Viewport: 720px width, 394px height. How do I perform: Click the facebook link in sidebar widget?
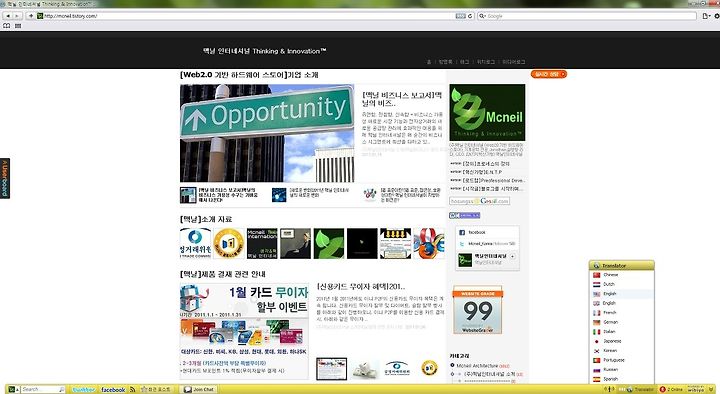click(477, 233)
